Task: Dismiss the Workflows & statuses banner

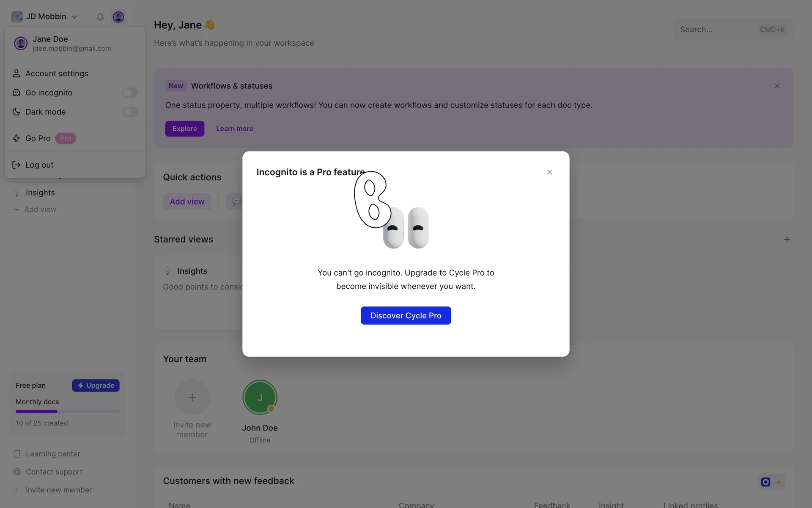Action: (x=776, y=86)
